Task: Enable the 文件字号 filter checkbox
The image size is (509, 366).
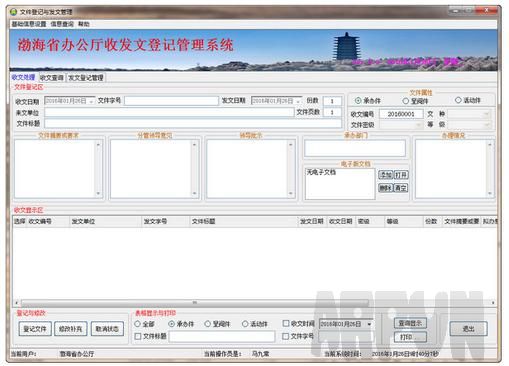Action: tap(286, 336)
